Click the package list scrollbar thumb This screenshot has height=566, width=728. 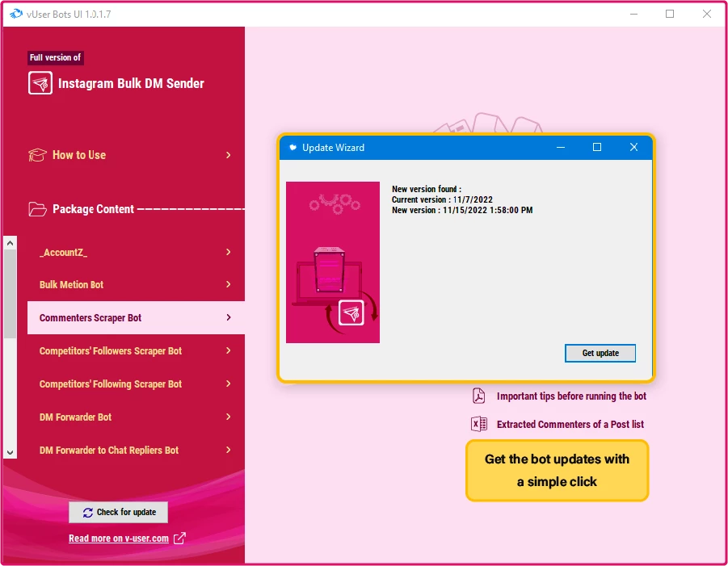coord(11,294)
